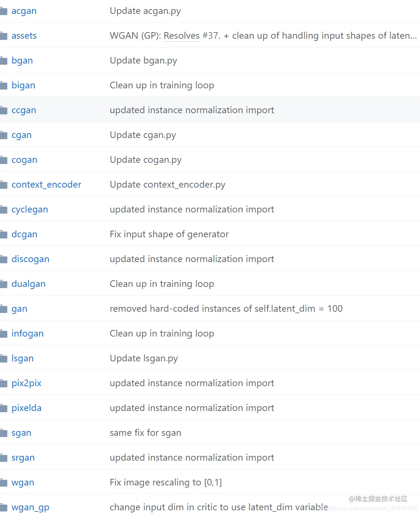Open commit message 'Update acgan.py'

145,11
